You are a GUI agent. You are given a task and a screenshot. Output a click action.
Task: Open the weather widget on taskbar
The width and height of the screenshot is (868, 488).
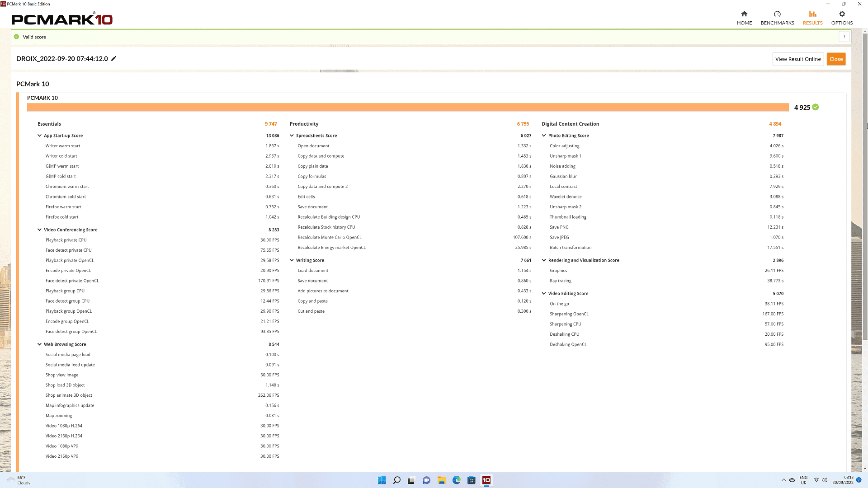tap(19, 480)
